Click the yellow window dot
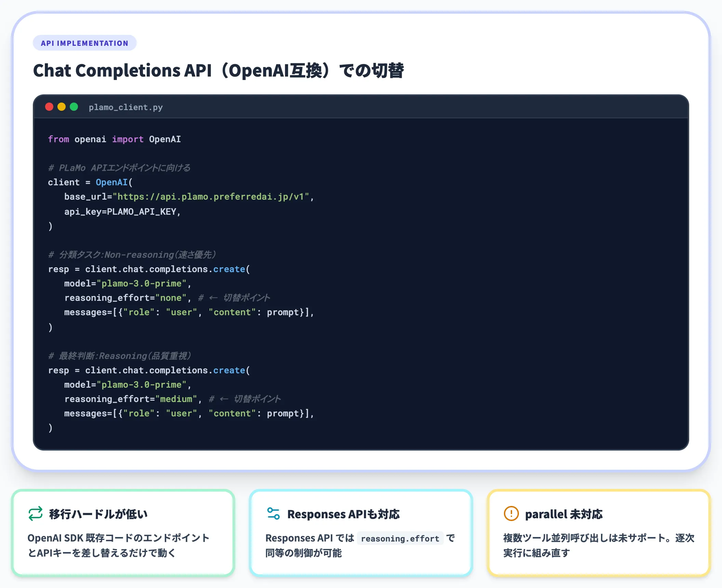The width and height of the screenshot is (722, 588). (62, 107)
